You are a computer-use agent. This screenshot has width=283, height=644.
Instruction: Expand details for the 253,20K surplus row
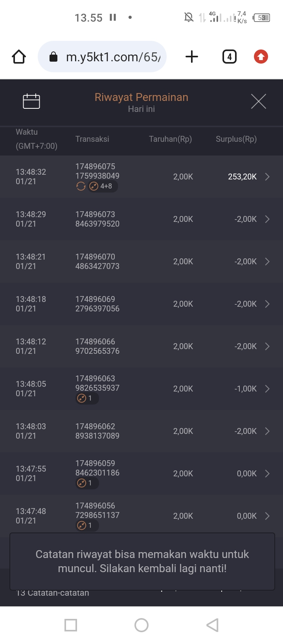[x=267, y=177]
